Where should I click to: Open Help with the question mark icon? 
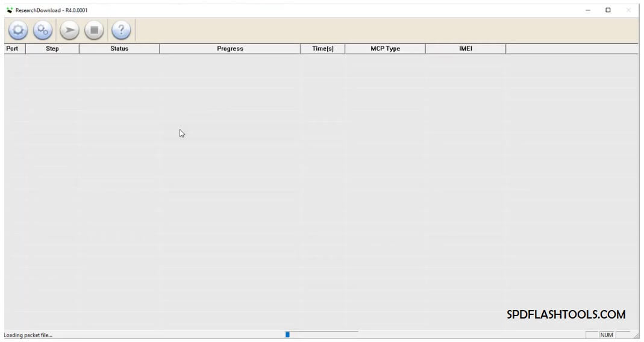pyautogui.click(x=121, y=30)
